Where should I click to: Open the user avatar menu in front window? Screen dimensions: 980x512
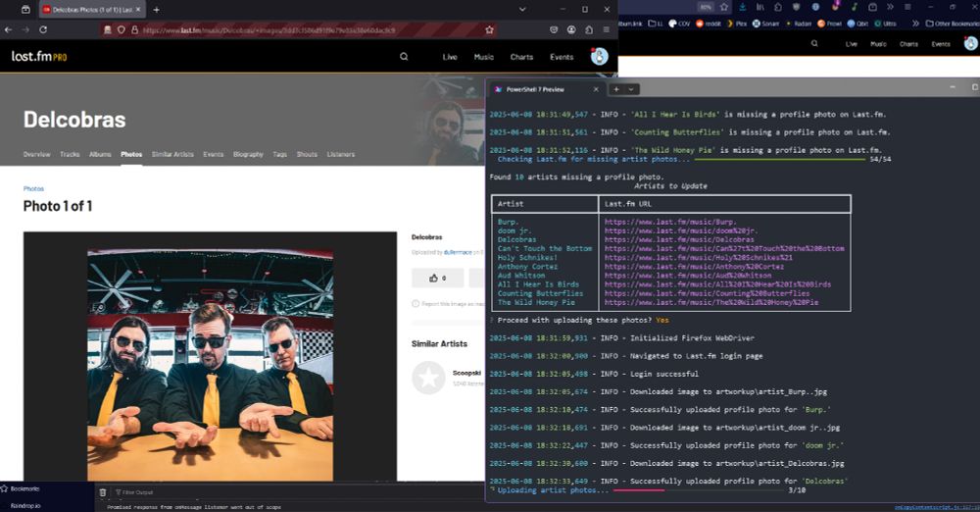click(600, 56)
